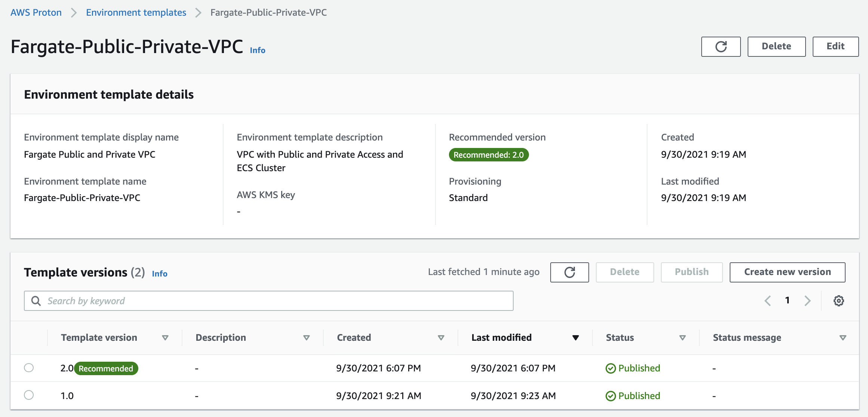This screenshot has width=868, height=417.
Task: Sort by Template version column arrow
Action: [165, 338]
